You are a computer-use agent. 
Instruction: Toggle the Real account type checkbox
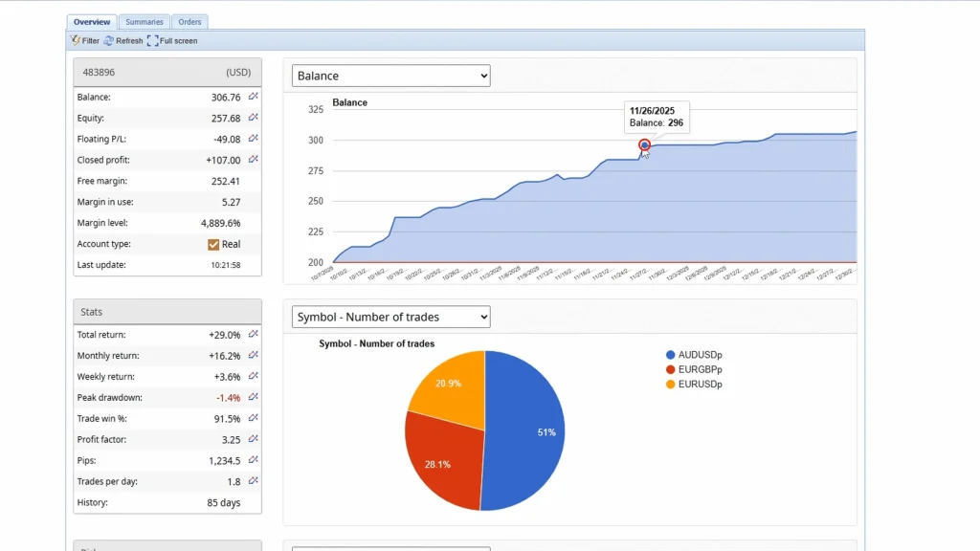pos(213,244)
